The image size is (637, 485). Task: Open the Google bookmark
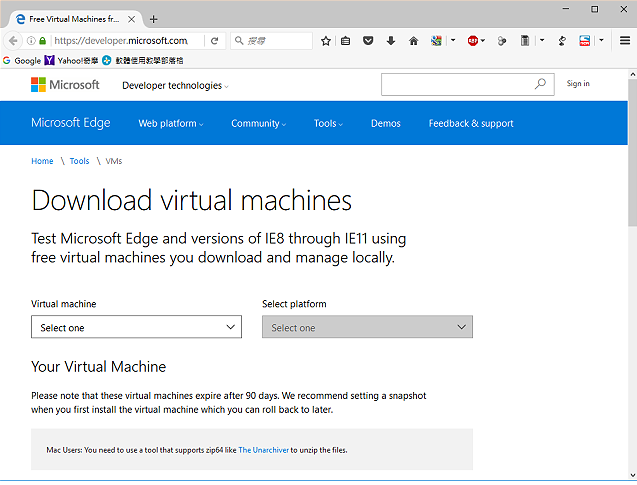22,61
